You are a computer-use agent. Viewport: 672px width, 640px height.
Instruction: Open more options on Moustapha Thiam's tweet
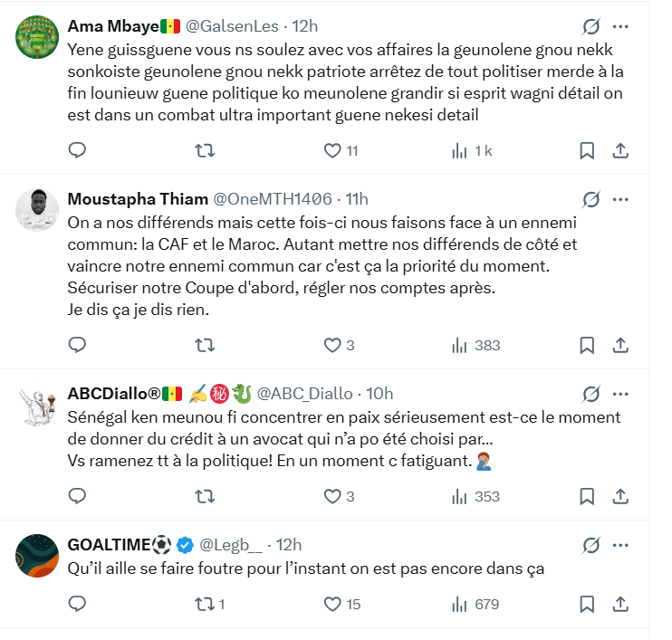pos(621,199)
